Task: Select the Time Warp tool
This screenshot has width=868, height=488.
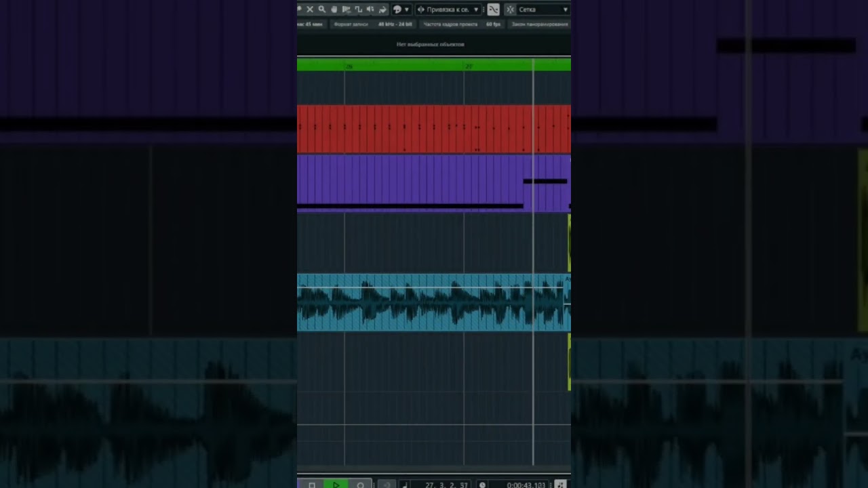Action: coord(346,9)
